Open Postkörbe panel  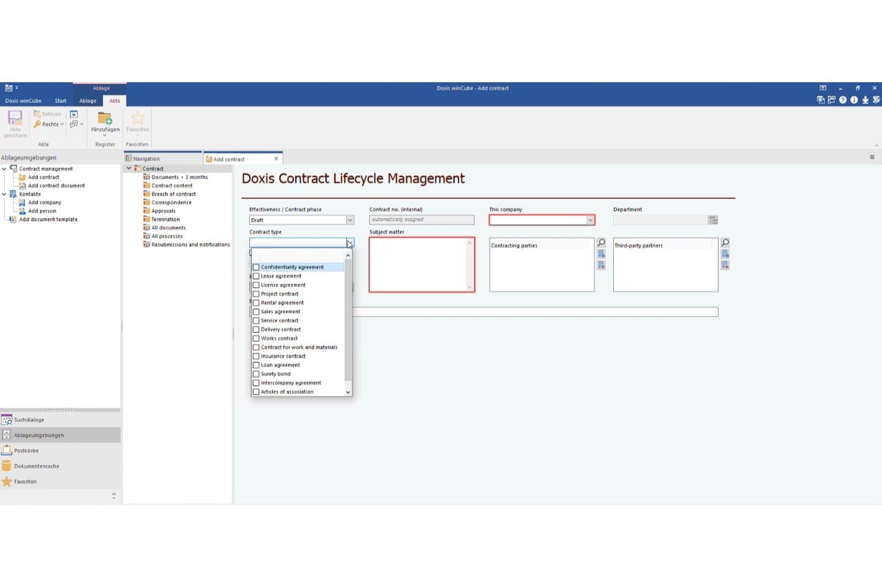coord(60,451)
